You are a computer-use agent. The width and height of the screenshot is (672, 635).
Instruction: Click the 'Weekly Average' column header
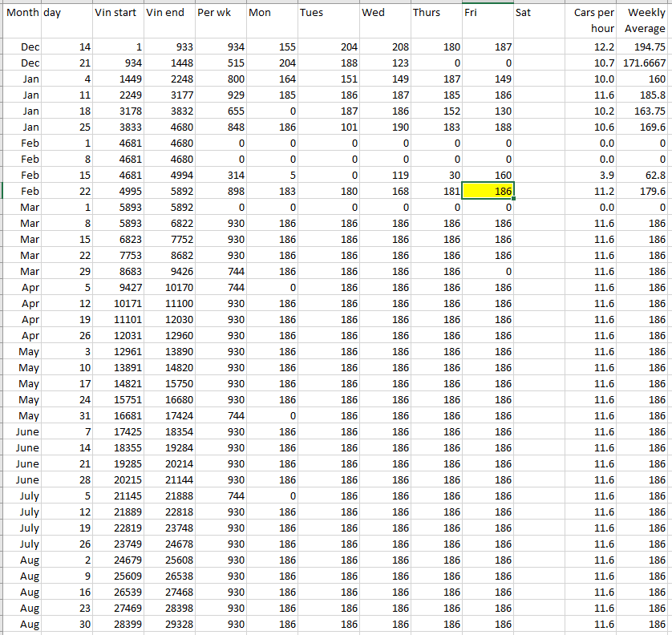click(646, 21)
